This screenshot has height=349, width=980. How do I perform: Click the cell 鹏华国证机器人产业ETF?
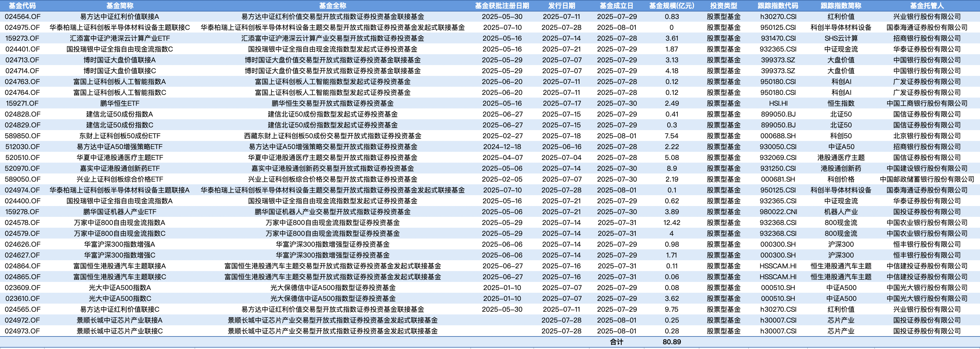coord(120,212)
